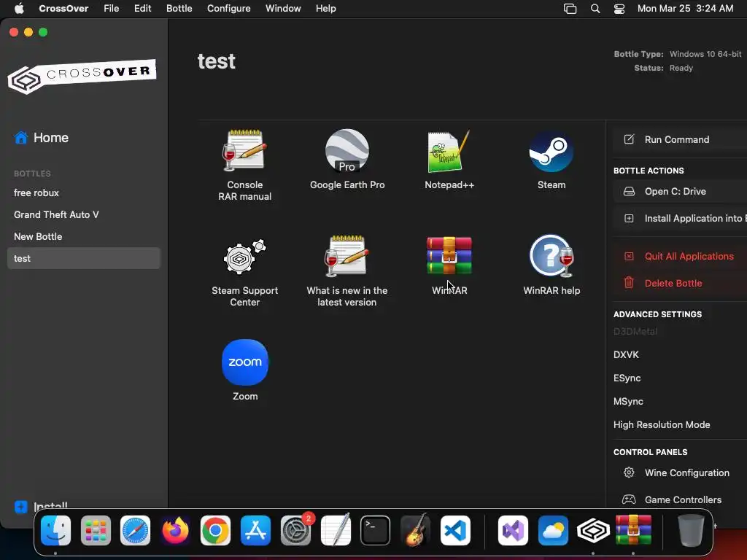The height and width of the screenshot is (560, 747).
Task: Open What is new in the latest version
Action: click(x=347, y=271)
